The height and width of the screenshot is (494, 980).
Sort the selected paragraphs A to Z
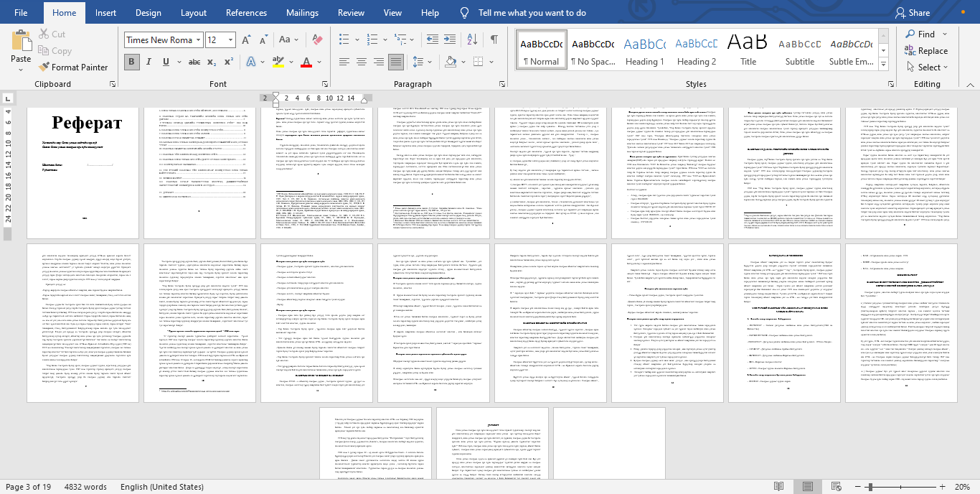coord(473,39)
